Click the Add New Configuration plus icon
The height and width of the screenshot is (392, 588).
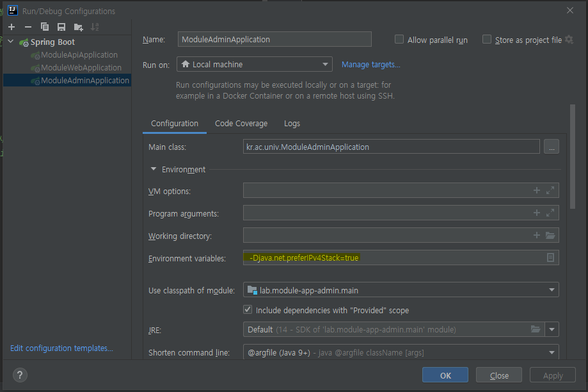point(12,27)
